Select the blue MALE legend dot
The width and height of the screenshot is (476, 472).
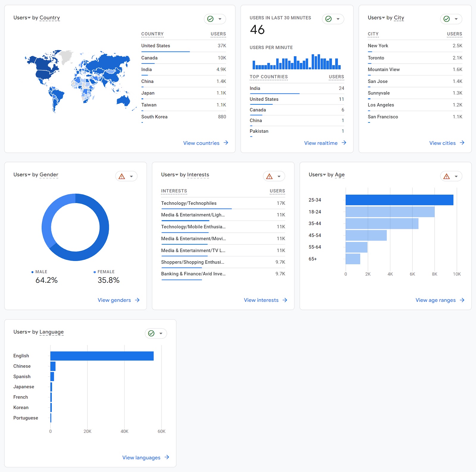[32, 272]
